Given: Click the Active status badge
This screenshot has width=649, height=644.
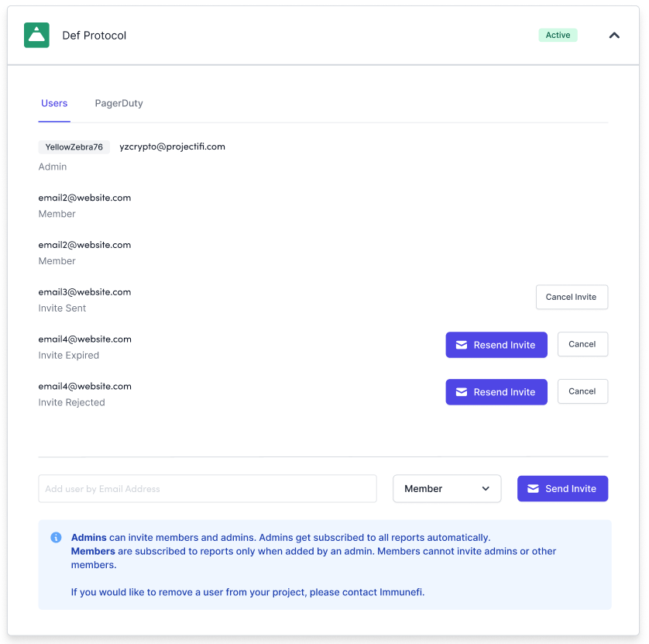Looking at the screenshot, I should 558,35.
